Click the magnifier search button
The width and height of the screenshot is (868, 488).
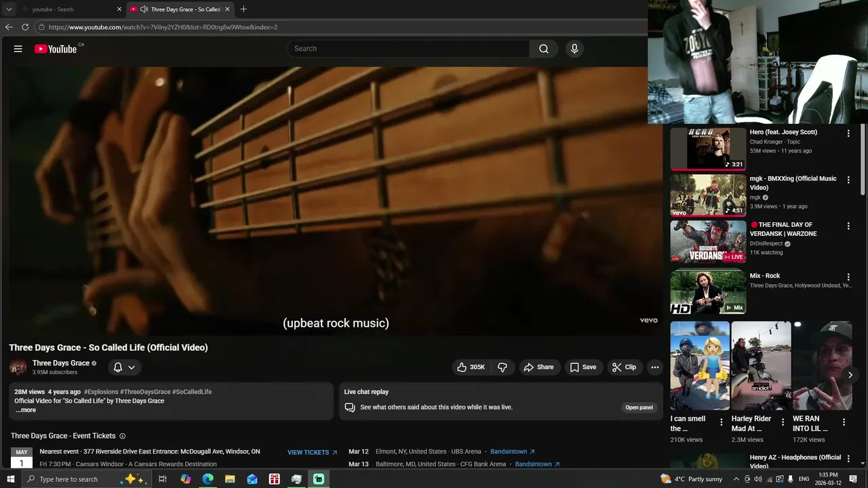pos(544,49)
